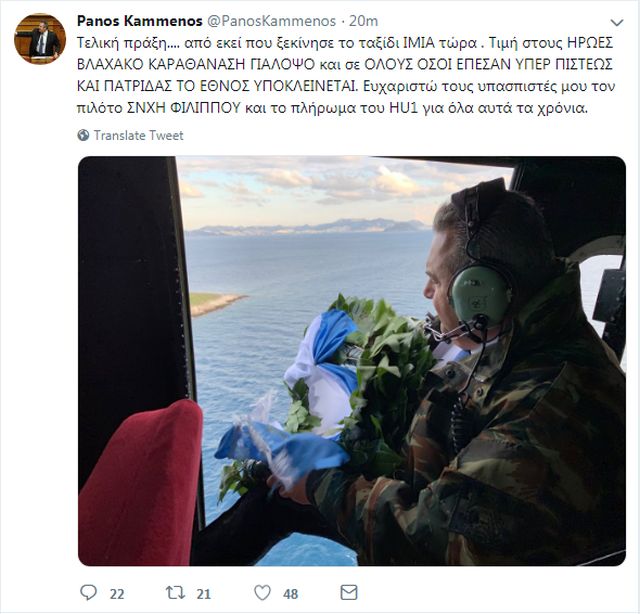This screenshot has height=614, width=640.
Task: Open the reply speech bubble icon
Action: pos(88,592)
